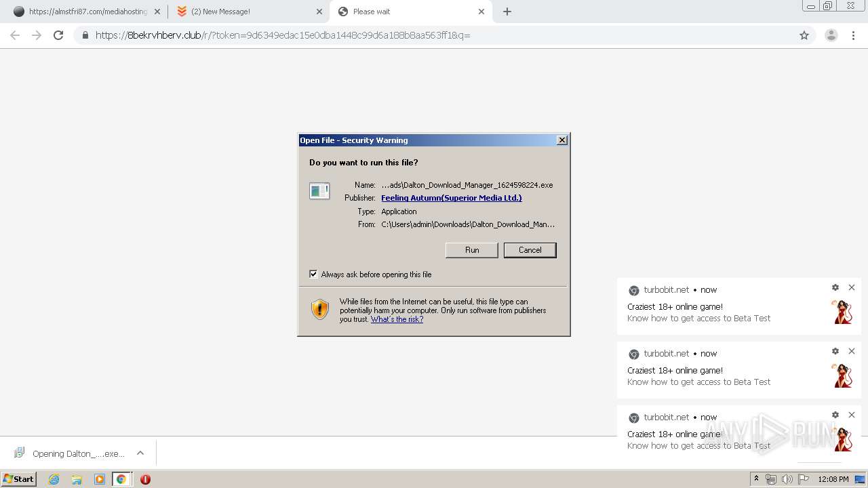
Task: Click the second notification's red figure thumbnail
Action: 843,375
